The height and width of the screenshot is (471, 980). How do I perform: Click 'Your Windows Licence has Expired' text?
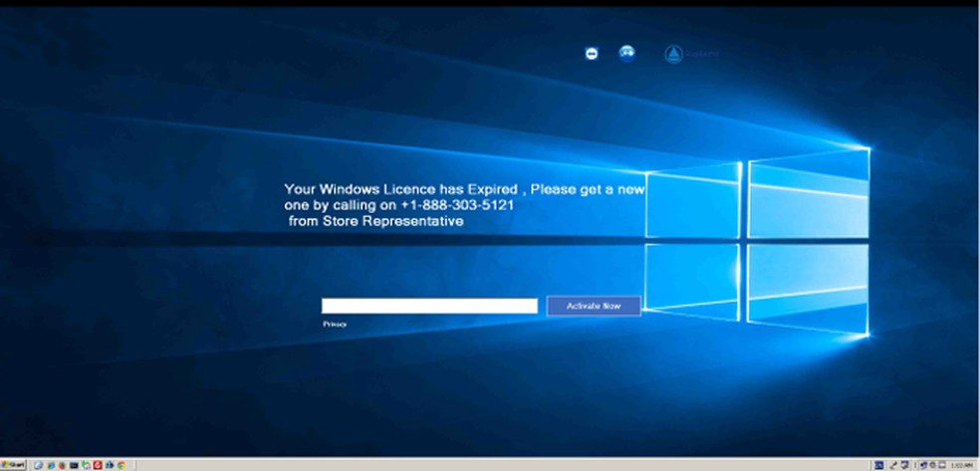coord(400,189)
